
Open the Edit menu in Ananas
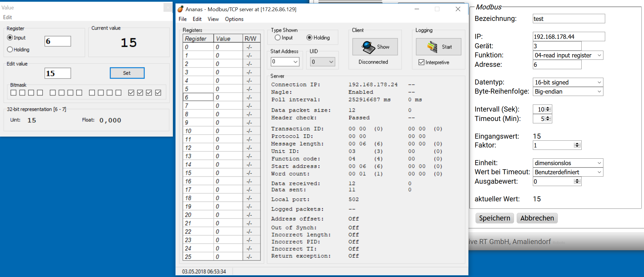197,19
